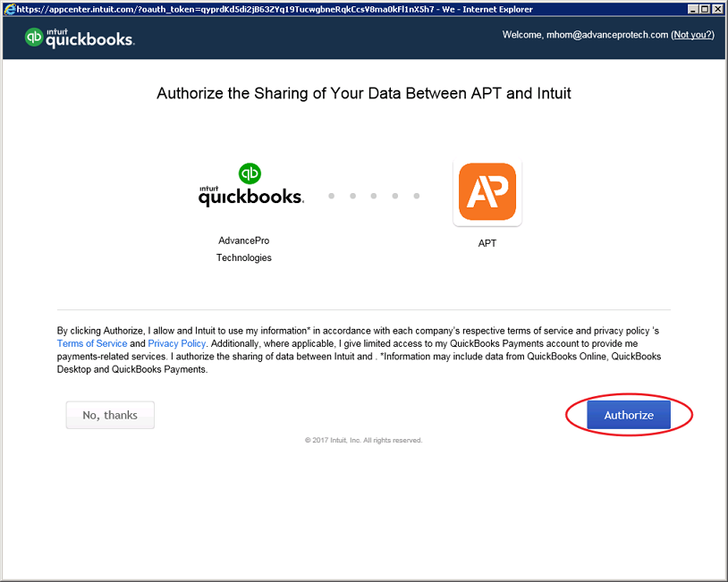This screenshot has width=728, height=582.
Task: Click the Intuit copyright footer text
Action: 363,440
